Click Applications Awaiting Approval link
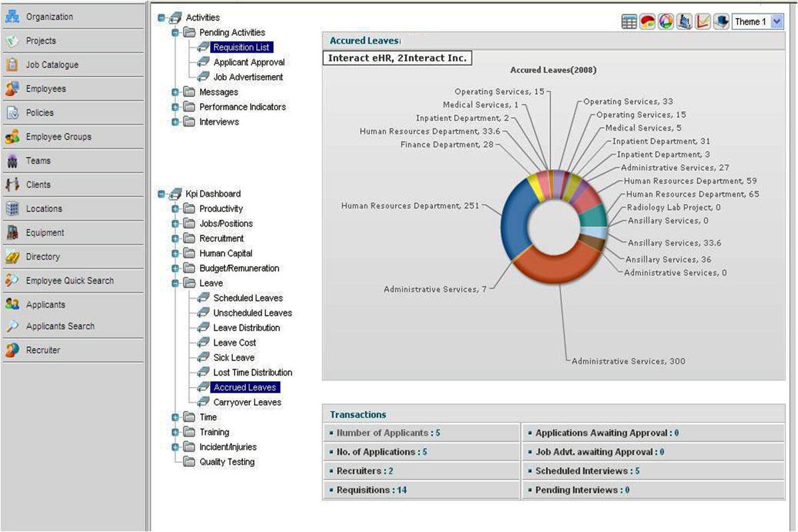Image resolution: width=798 pixels, height=532 pixels. 607,433
